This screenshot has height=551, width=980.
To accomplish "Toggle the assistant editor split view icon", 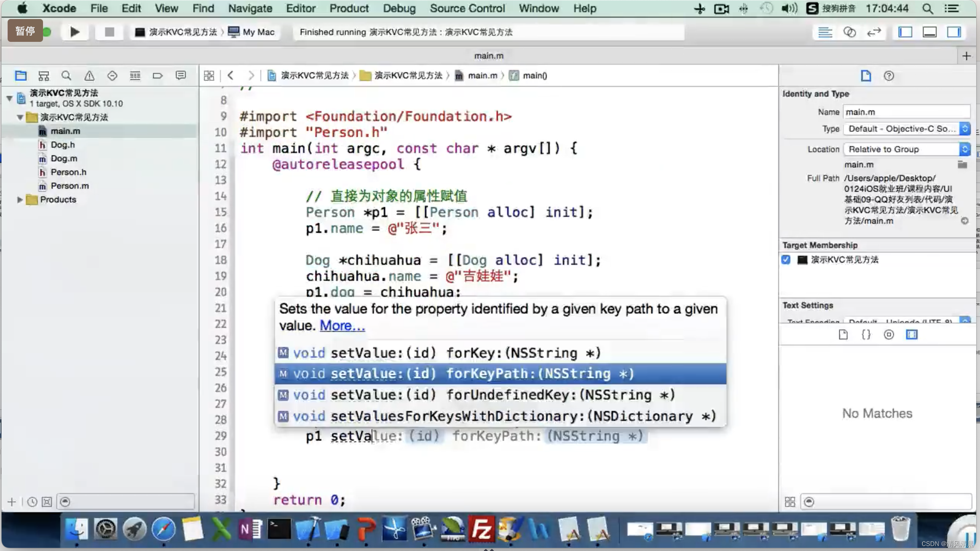I will [x=849, y=32].
